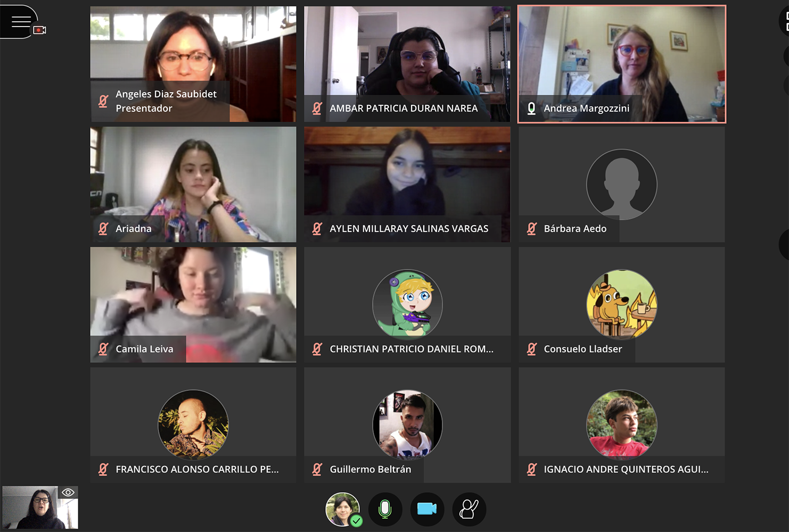Select AMBAR PATRICIA DURAN NAREA video tile

pyautogui.click(x=407, y=64)
